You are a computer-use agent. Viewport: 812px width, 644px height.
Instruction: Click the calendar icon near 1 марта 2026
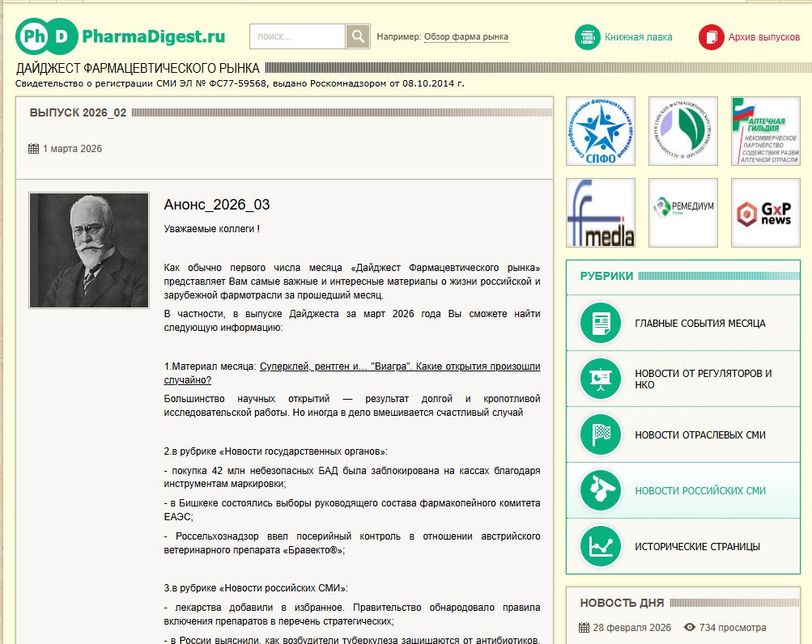point(33,148)
